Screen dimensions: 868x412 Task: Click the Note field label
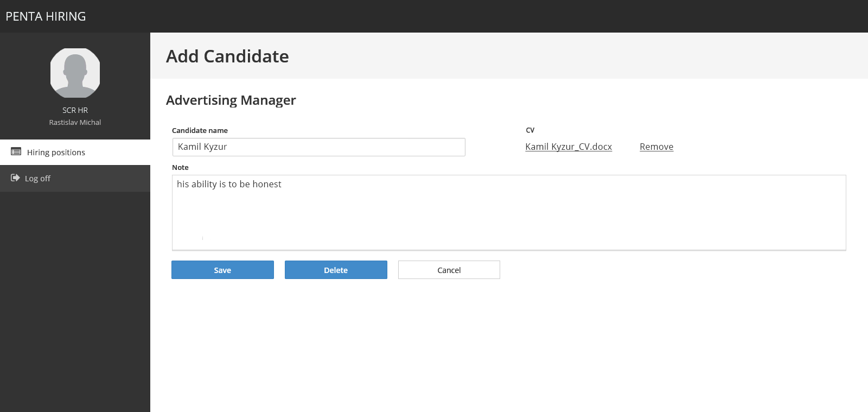click(x=180, y=167)
